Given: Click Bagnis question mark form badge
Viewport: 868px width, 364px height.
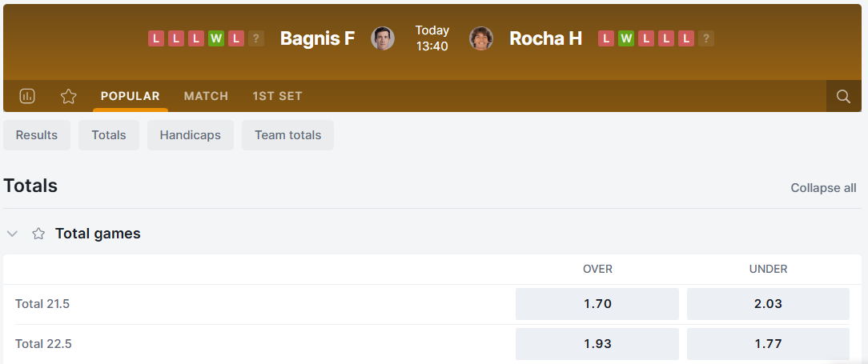Looking at the screenshot, I should pyautogui.click(x=255, y=38).
